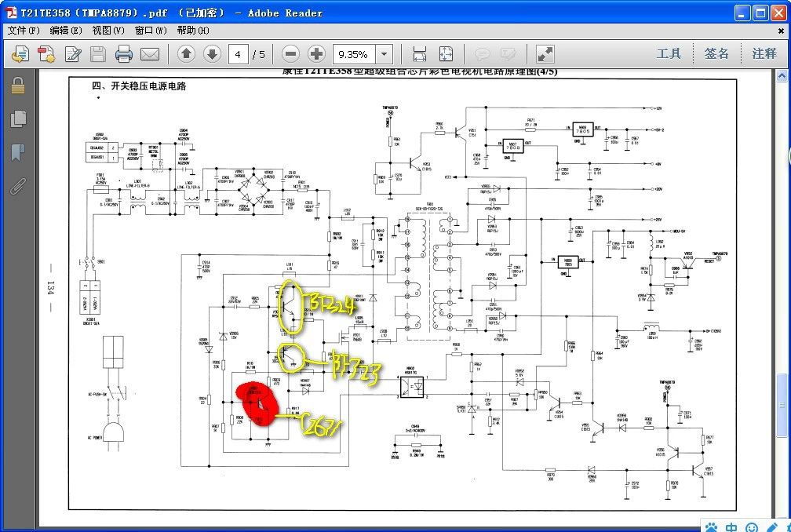
Task: Open the 视图(V) menu
Action: coord(108,31)
